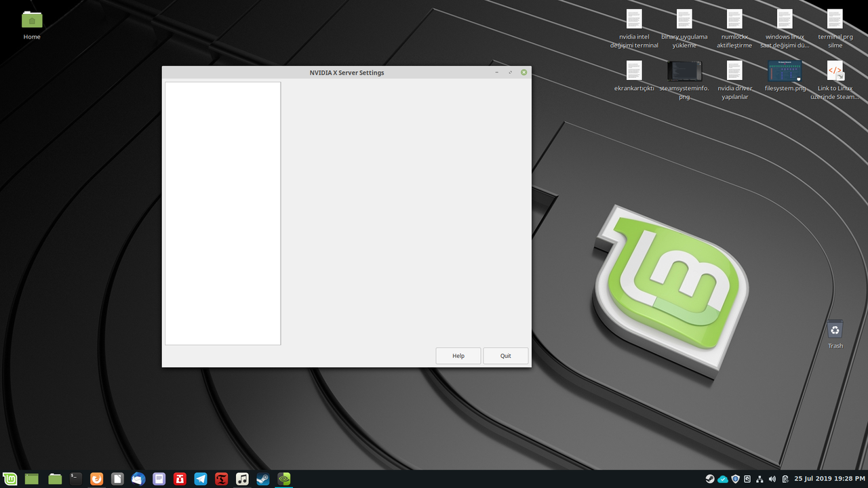Click the clipboard tray icon

pos(785,479)
